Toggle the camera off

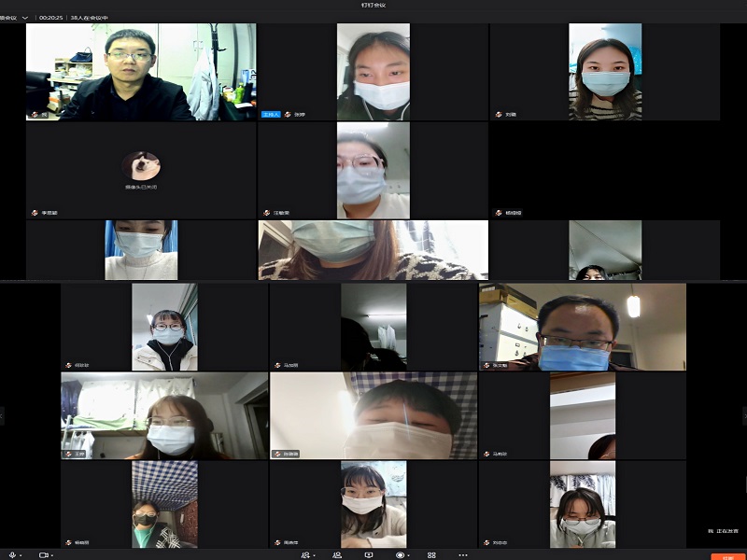[43, 554]
